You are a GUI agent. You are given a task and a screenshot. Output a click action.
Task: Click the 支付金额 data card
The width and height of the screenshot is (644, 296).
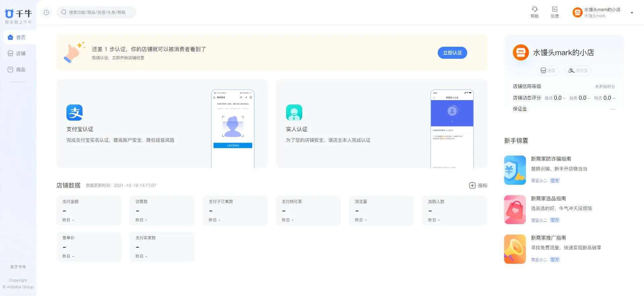[x=89, y=211]
